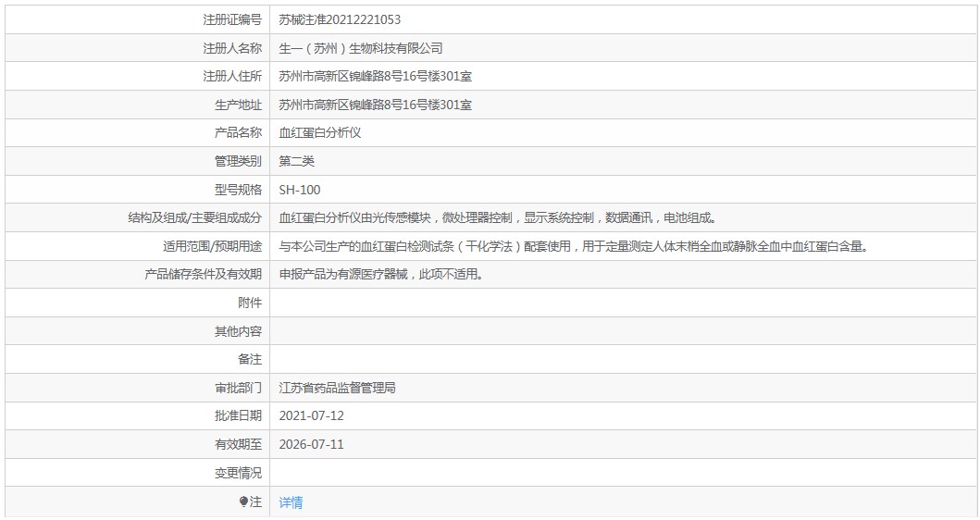The height and width of the screenshot is (520, 980).
Task: Select registration number 苏械注准20212221053
Action: [340, 19]
